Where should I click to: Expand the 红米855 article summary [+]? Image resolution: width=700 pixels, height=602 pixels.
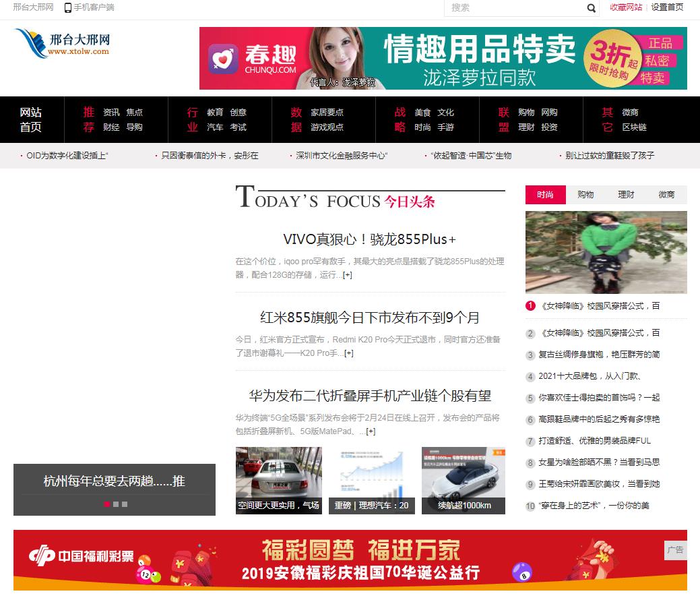pos(349,353)
